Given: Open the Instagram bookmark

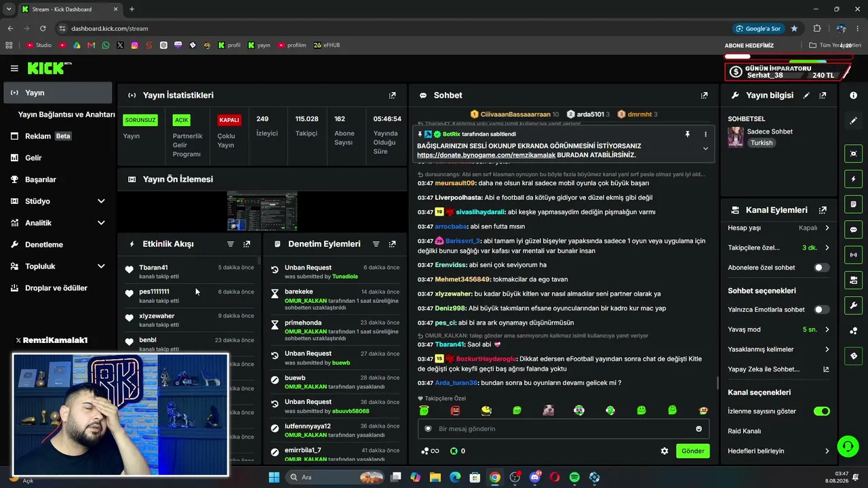Looking at the screenshot, I should coord(135,45).
